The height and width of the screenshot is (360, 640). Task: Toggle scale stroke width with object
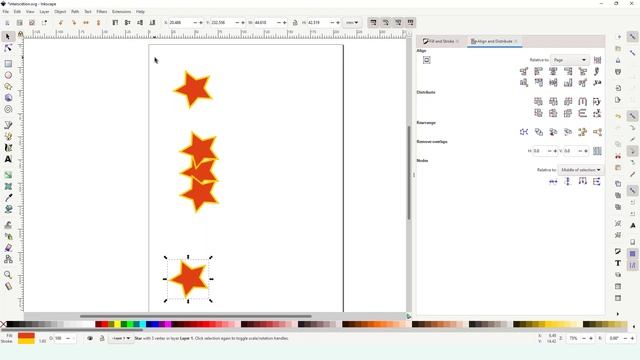(x=373, y=23)
